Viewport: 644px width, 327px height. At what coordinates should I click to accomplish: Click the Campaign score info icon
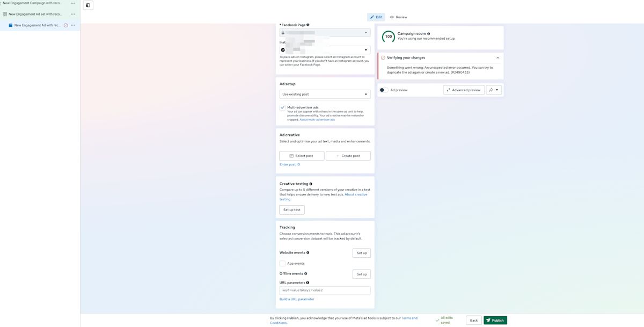point(428,34)
